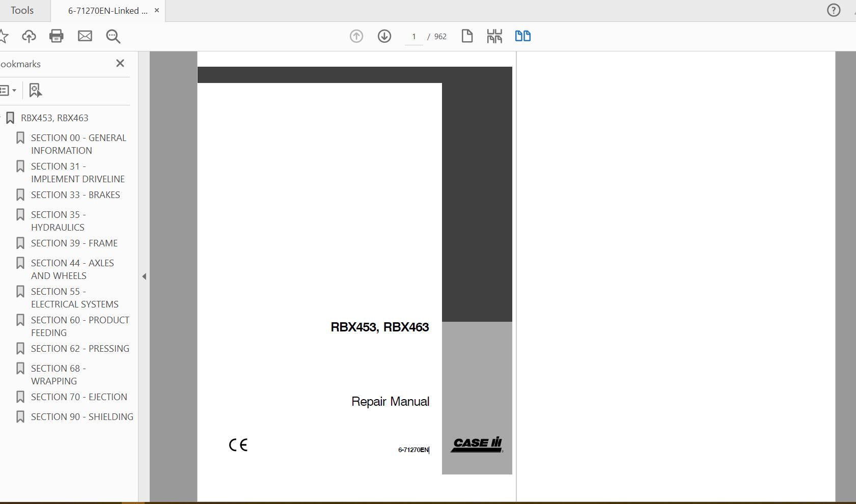Screen dimensions: 856x504
Task: Switch to single page view icon
Action: [x=467, y=36]
